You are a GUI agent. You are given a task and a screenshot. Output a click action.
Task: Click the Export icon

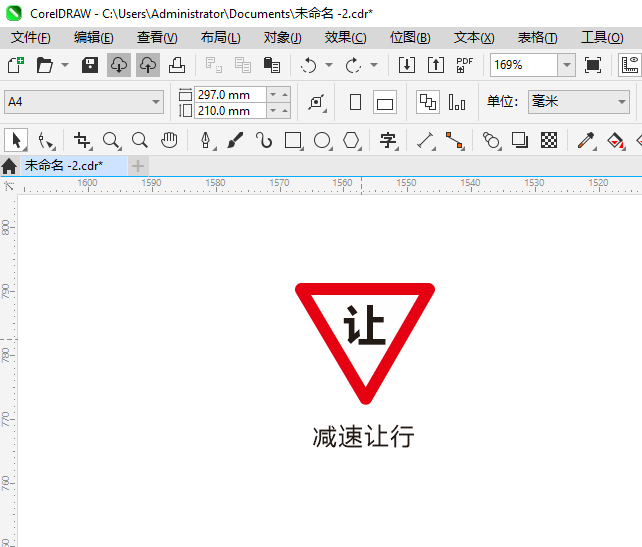click(436, 65)
